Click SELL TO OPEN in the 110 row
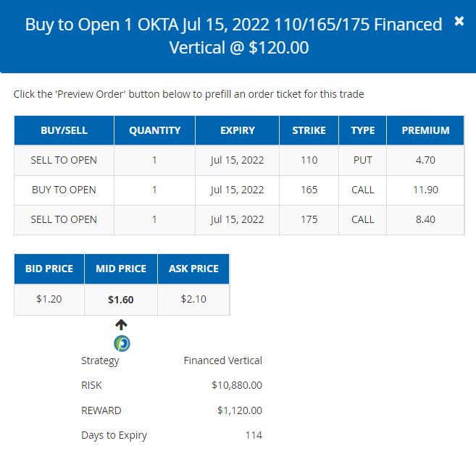Viewport: 476px width, 451px height. click(x=64, y=160)
